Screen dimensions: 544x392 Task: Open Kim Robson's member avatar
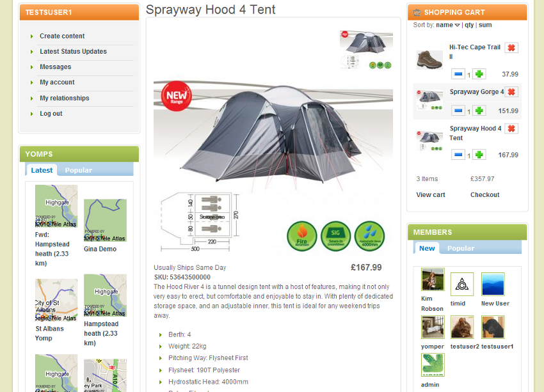pos(433,279)
